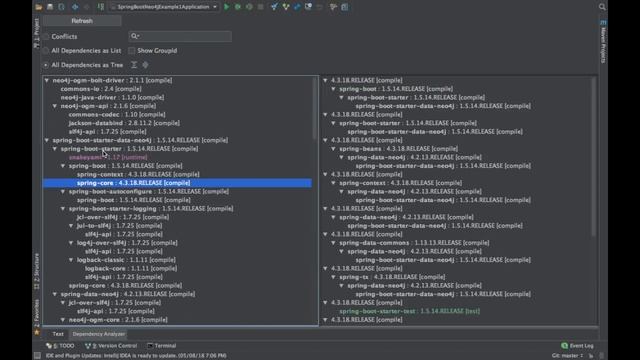The height and width of the screenshot is (360, 640).
Task: Open the Favorites star side panel
Action: 37,332
